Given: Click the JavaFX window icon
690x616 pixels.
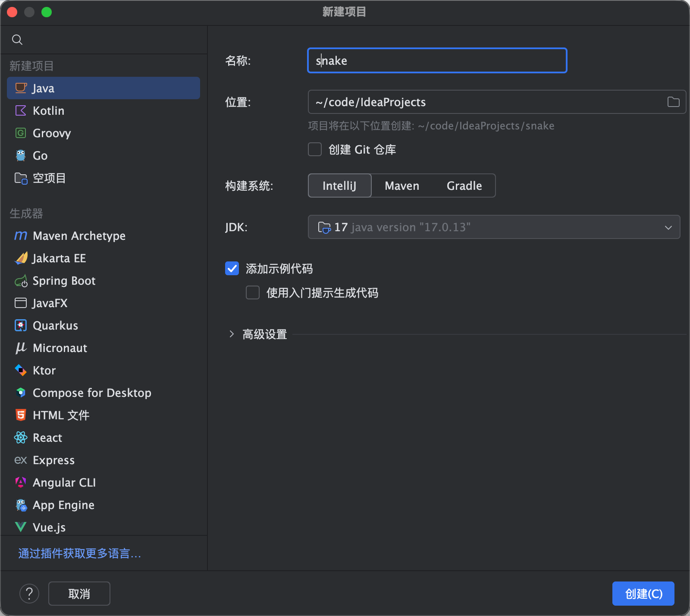Looking at the screenshot, I should click(21, 303).
